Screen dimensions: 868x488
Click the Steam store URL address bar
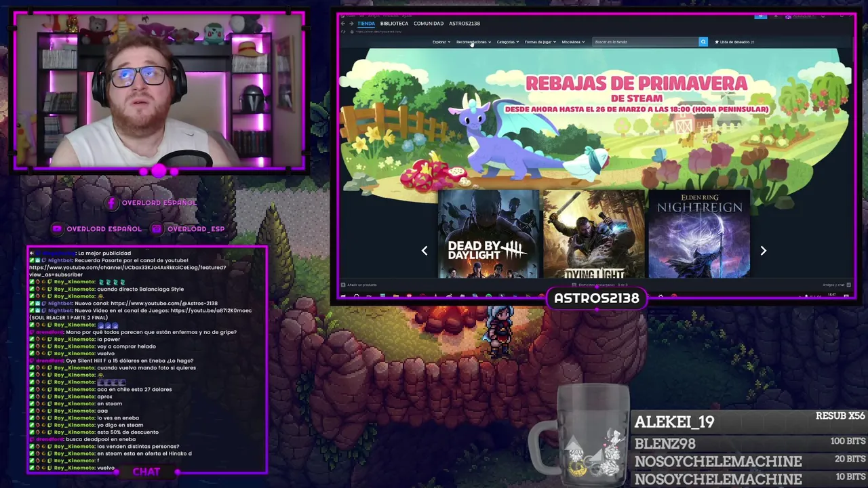tap(380, 31)
